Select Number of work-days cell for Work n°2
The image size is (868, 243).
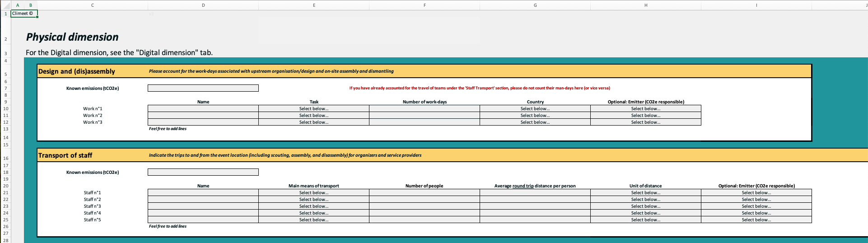(424, 116)
